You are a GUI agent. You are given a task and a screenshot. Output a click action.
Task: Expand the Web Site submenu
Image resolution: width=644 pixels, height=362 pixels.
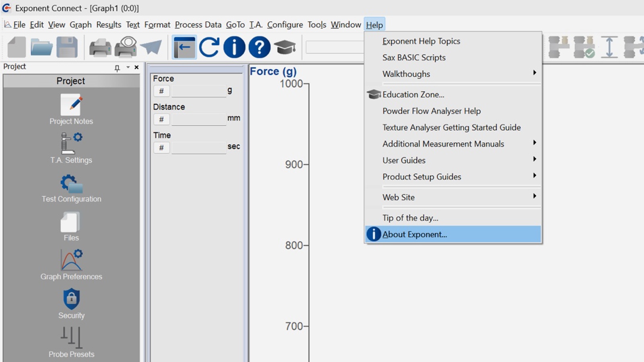click(x=453, y=197)
